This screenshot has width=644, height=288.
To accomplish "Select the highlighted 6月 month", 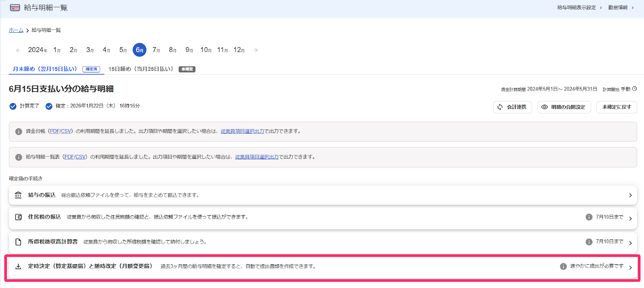I will [139, 50].
